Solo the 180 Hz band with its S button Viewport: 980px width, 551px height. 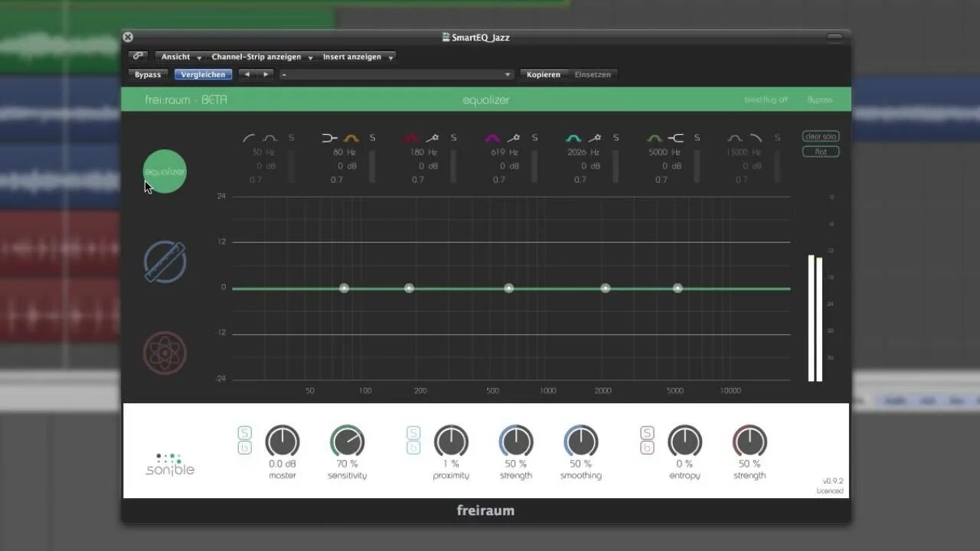tap(453, 138)
